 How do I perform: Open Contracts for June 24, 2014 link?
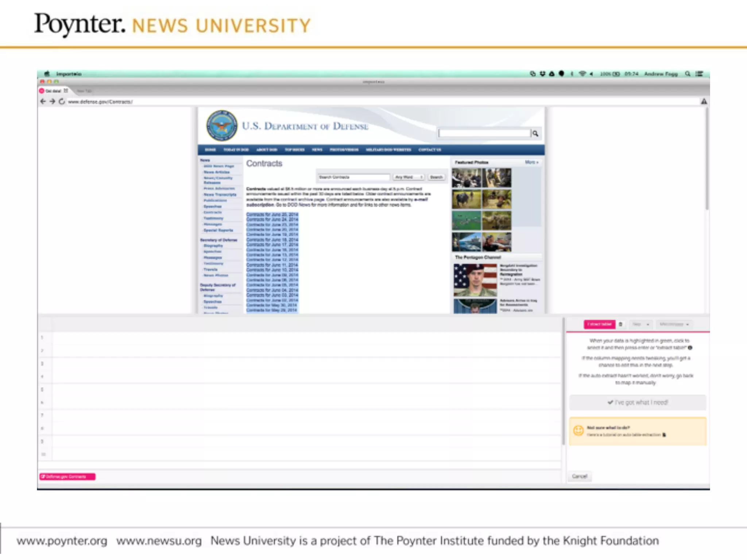(272, 219)
